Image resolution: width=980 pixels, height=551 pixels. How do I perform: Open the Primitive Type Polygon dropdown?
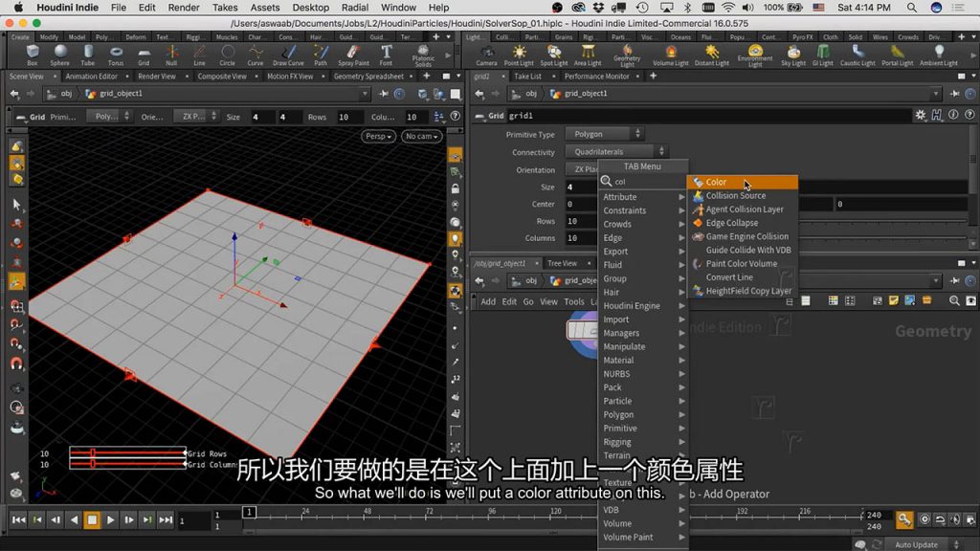(605, 134)
